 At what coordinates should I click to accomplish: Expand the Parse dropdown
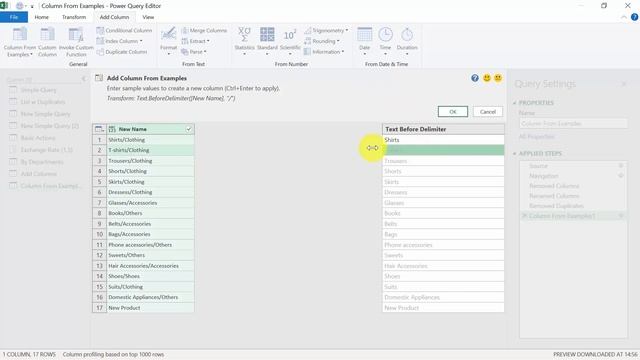pos(193,52)
